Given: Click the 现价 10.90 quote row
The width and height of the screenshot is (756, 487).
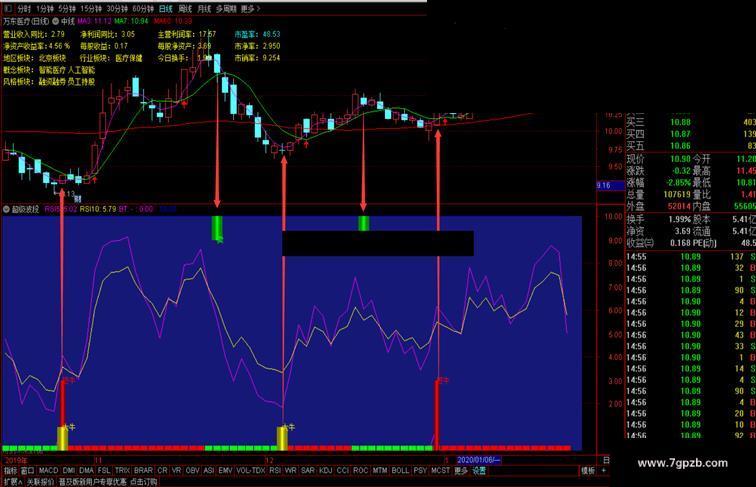Looking at the screenshot, I should [x=659, y=159].
